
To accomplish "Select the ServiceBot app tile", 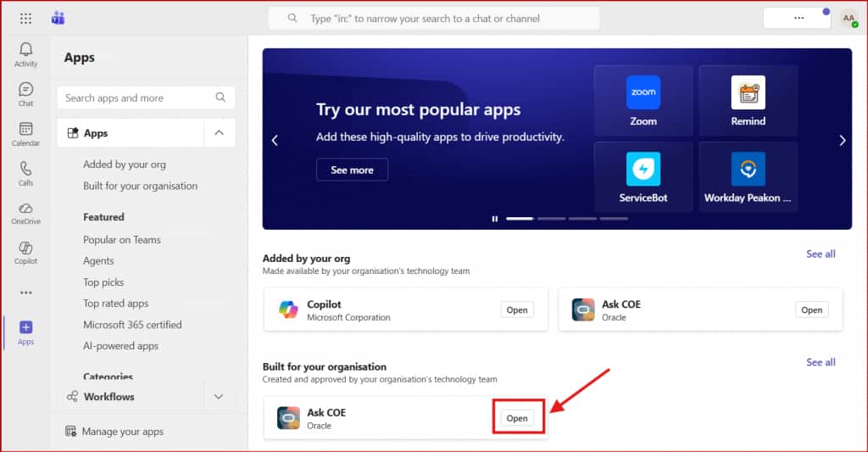I will [643, 177].
